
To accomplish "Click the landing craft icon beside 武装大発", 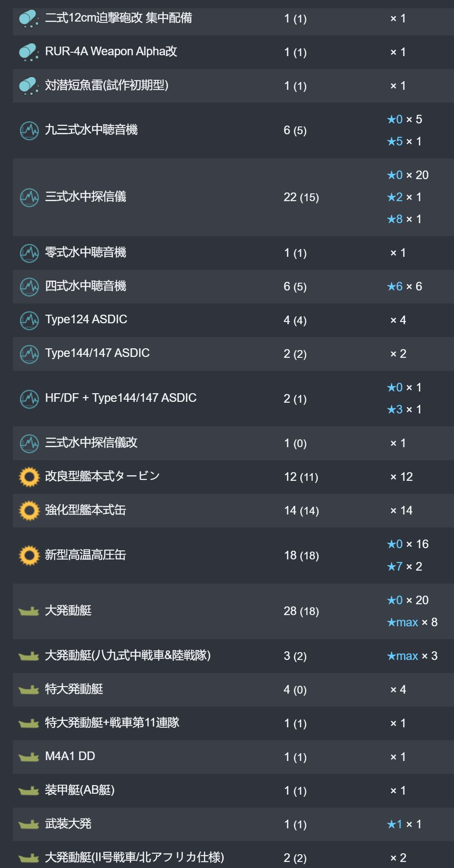I will click(29, 824).
